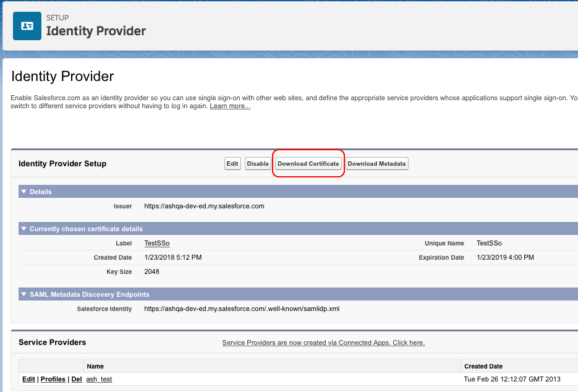Click the Key Size value 2048
The width and height of the screenshot is (578, 392).
tap(152, 272)
